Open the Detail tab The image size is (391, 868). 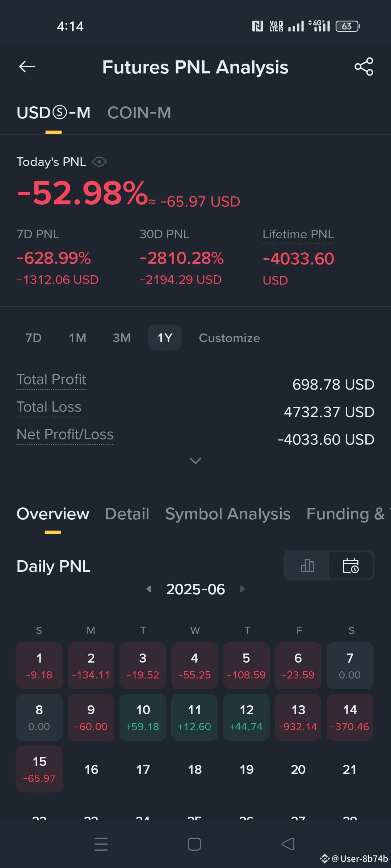coord(127,514)
